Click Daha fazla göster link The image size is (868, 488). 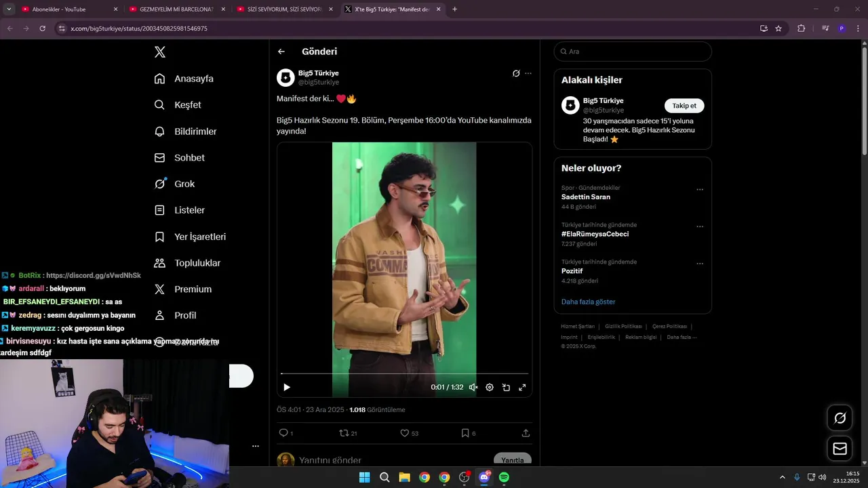[588, 302]
